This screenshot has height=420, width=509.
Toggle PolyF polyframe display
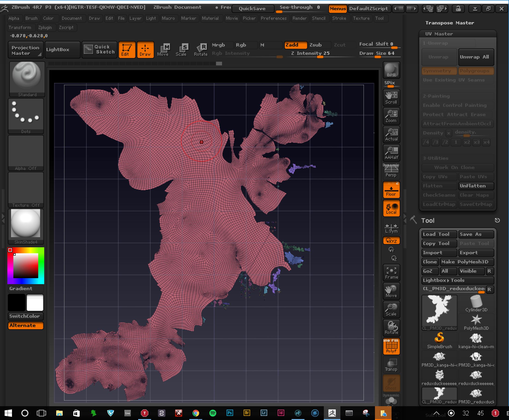[391, 347]
